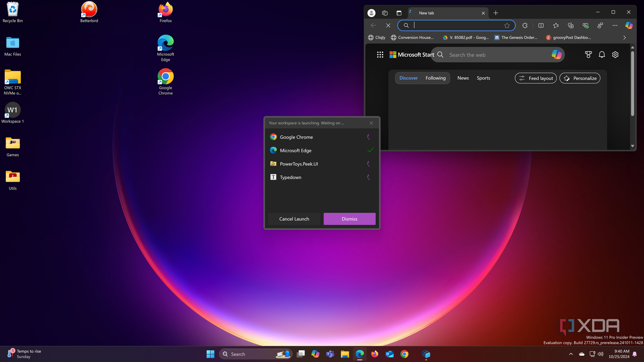Click the Split screen icon in Edge
The image size is (644, 362).
click(x=541, y=25)
